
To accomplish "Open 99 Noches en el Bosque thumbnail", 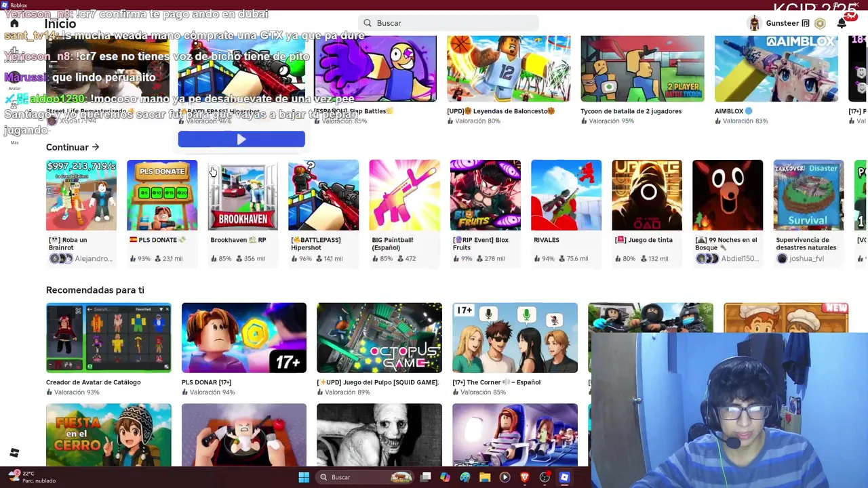I will (x=728, y=195).
